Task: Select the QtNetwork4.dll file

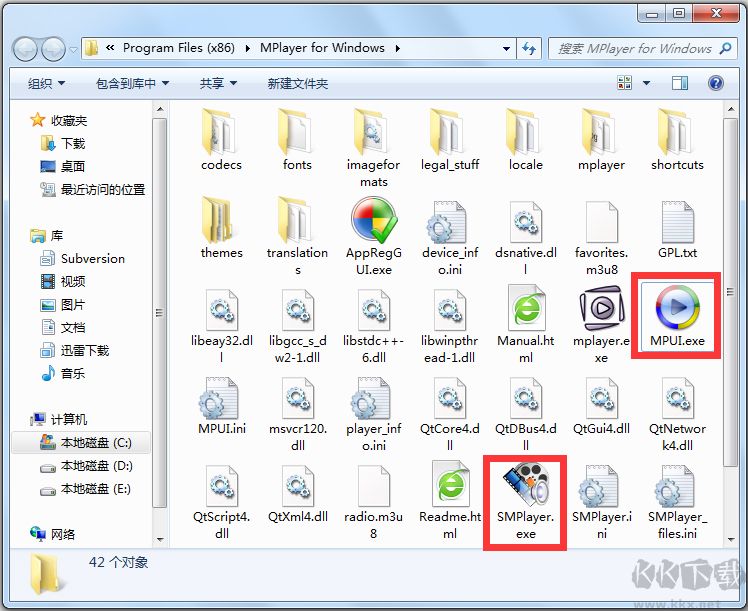Action: (677, 413)
